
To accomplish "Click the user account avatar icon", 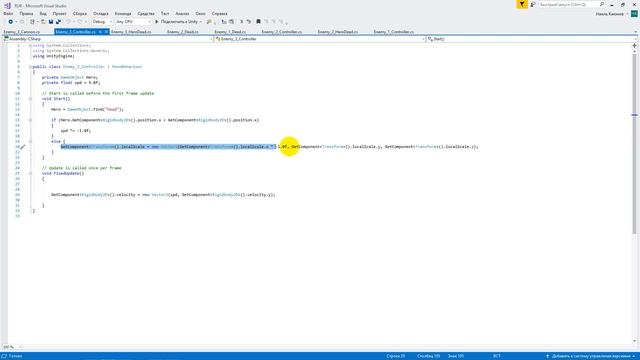I will click(634, 13).
